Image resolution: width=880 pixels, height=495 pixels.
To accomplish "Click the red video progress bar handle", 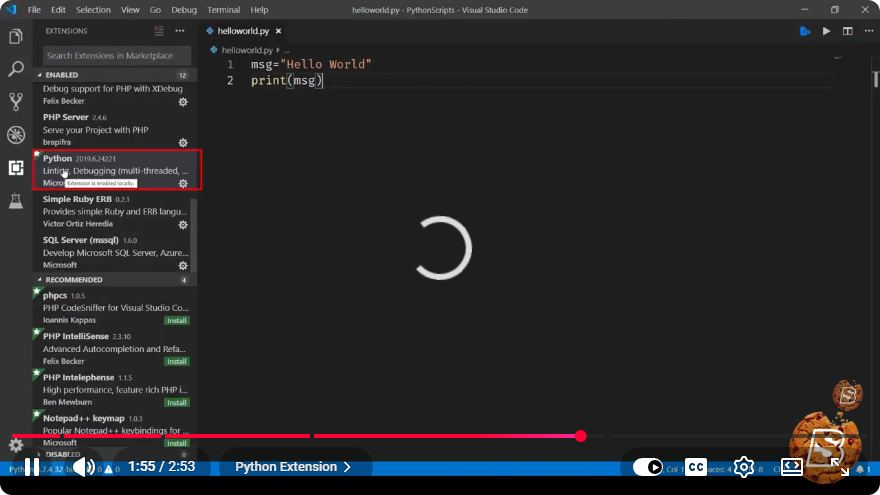I will coord(581,436).
